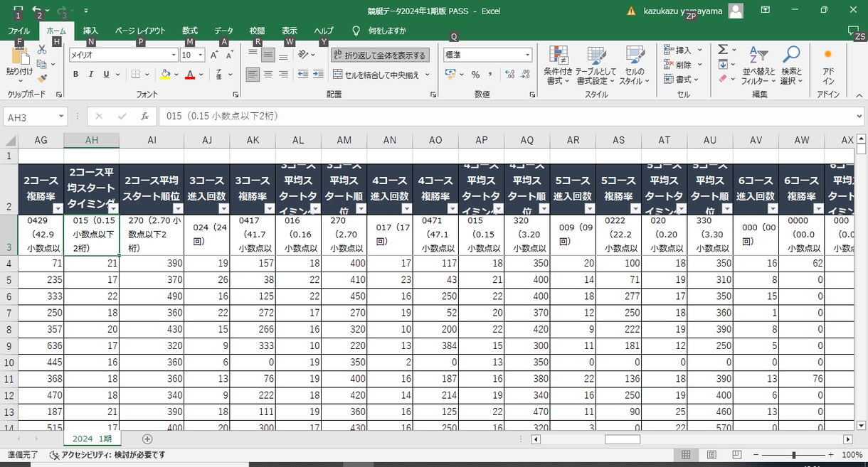This screenshot has width=868, height=467.
Task: Click the text orientation icon
Action: [304, 55]
